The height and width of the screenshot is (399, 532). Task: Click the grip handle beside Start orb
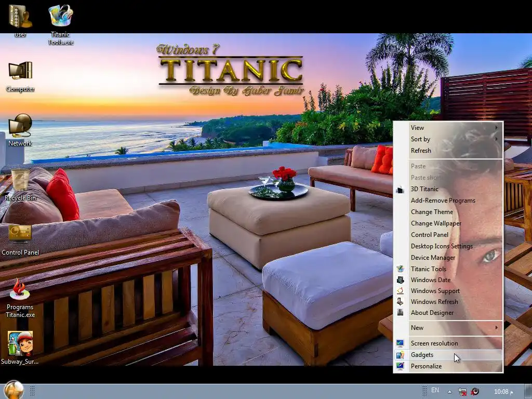32,391
